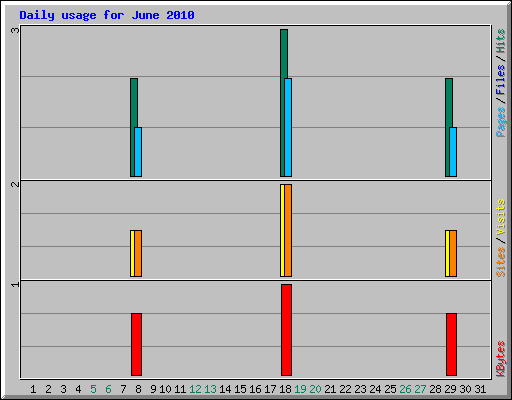Click the yellow Visits bar for day 18

point(282,230)
